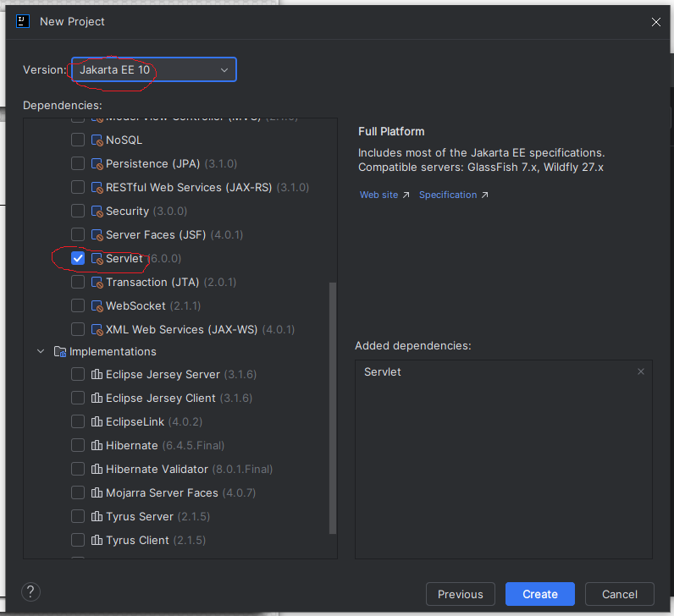Collapse the Implementations tree group

(41, 351)
